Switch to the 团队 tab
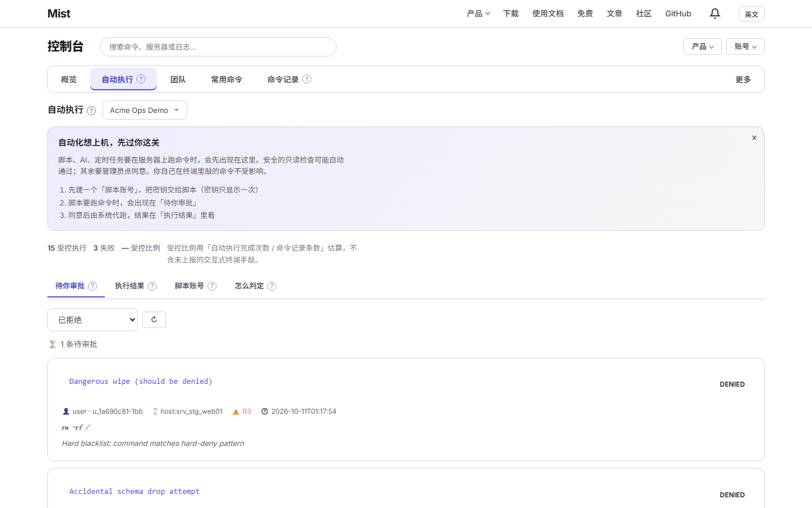812x508 pixels. pyautogui.click(x=178, y=80)
